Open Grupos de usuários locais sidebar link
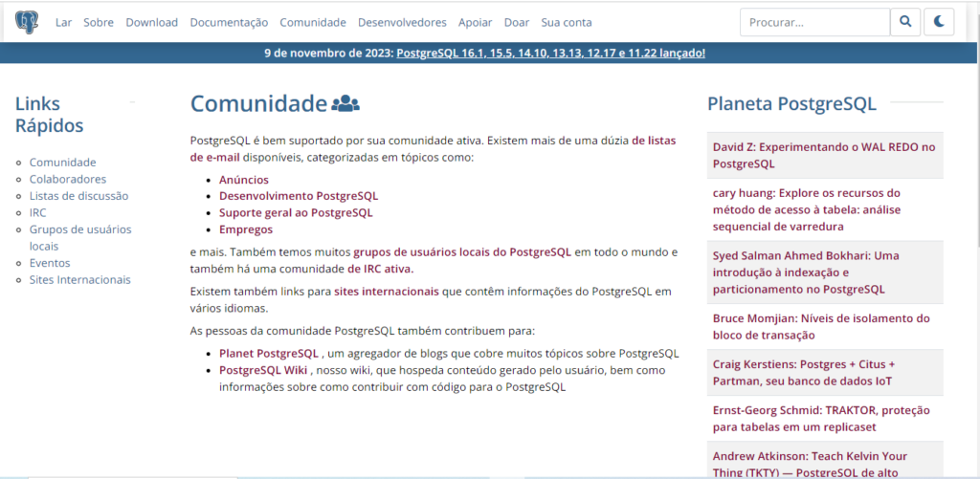 [x=80, y=237]
